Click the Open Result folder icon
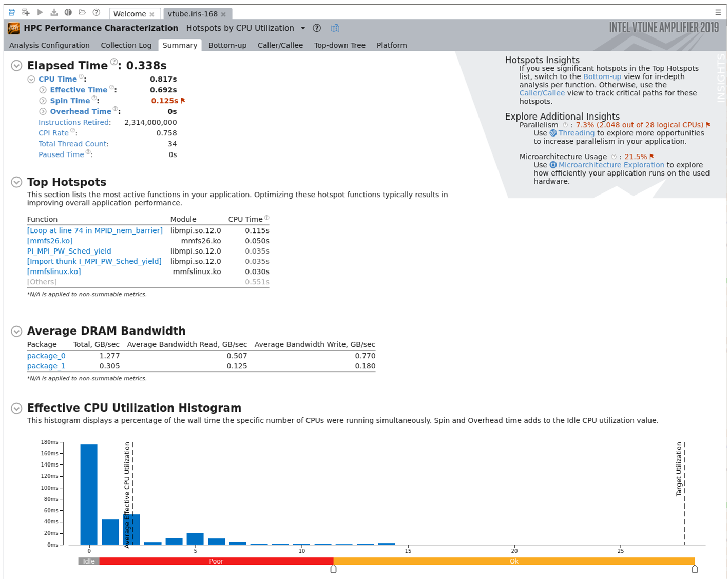This screenshot has width=728, height=582. pos(82,12)
